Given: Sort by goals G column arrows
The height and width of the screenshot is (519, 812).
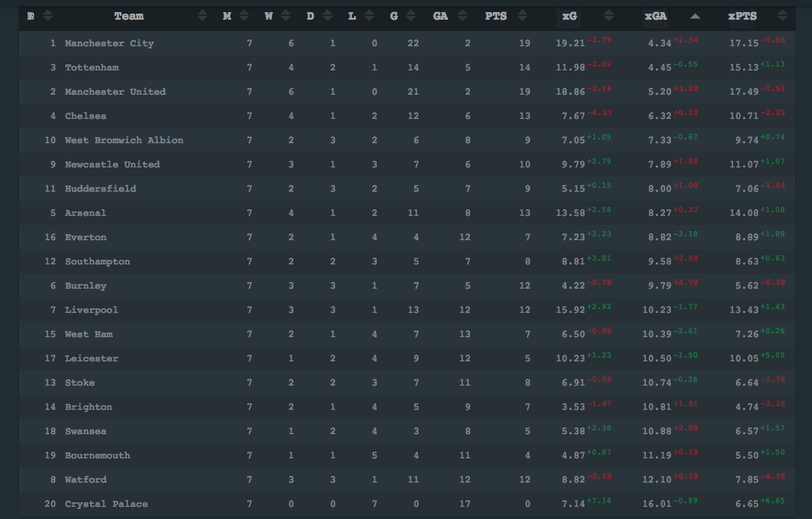Looking at the screenshot, I should 411,16.
